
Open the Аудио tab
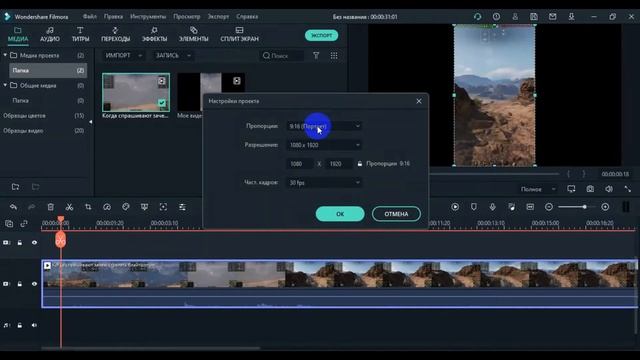50,34
